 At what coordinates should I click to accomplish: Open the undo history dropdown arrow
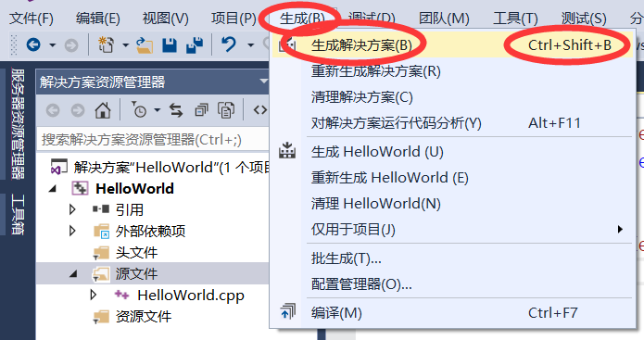pos(250,44)
